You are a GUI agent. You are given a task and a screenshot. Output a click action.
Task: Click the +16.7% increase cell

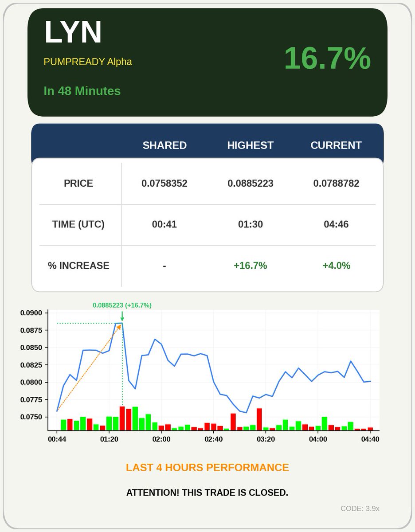251,266
